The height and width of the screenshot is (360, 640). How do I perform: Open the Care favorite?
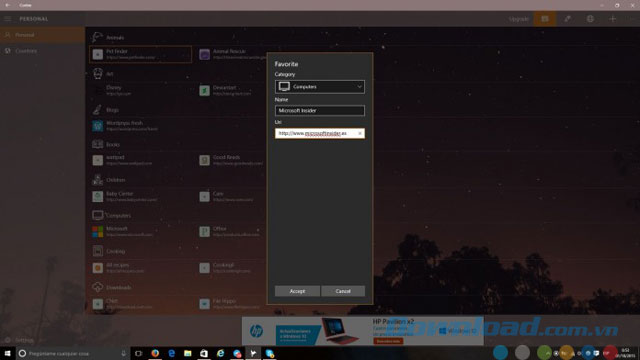pyautogui.click(x=227, y=196)
